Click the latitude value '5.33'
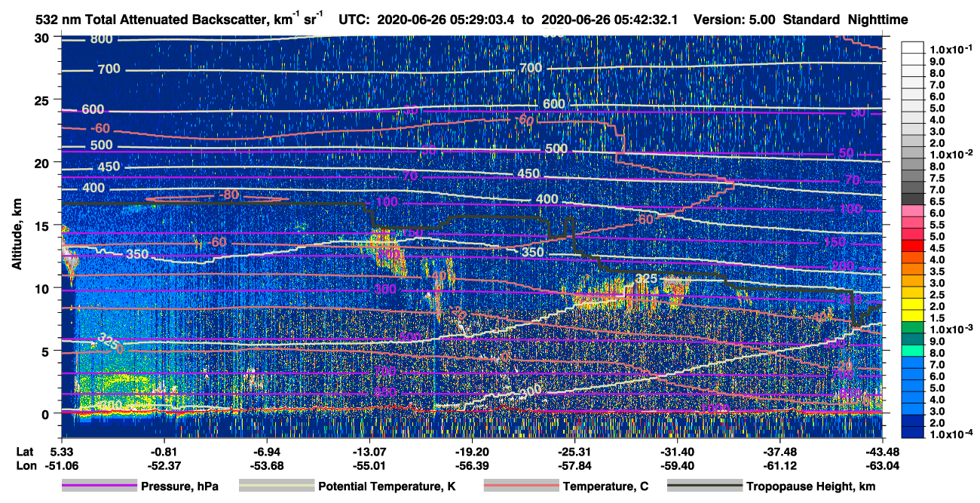This screenshot has height=503, width=980. click(61, 451)
